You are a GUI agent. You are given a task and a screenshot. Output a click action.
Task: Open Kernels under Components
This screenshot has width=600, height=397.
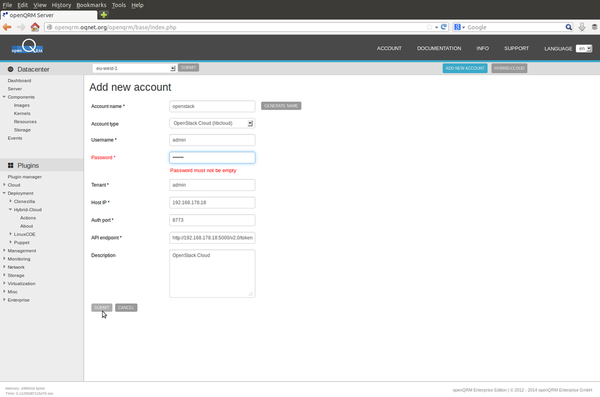[22, 113]
